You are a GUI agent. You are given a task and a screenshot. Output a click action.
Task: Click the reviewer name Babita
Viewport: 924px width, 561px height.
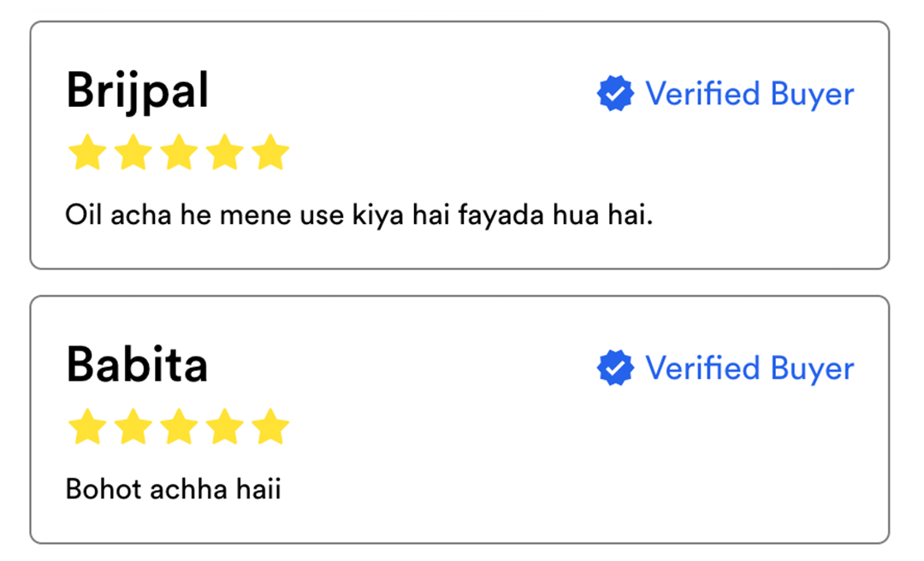click(137, 365)
